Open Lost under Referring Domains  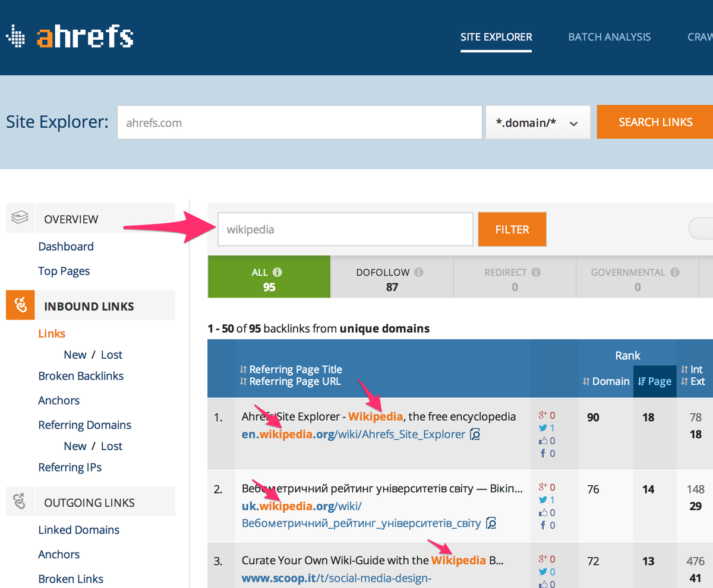point(112,446)
